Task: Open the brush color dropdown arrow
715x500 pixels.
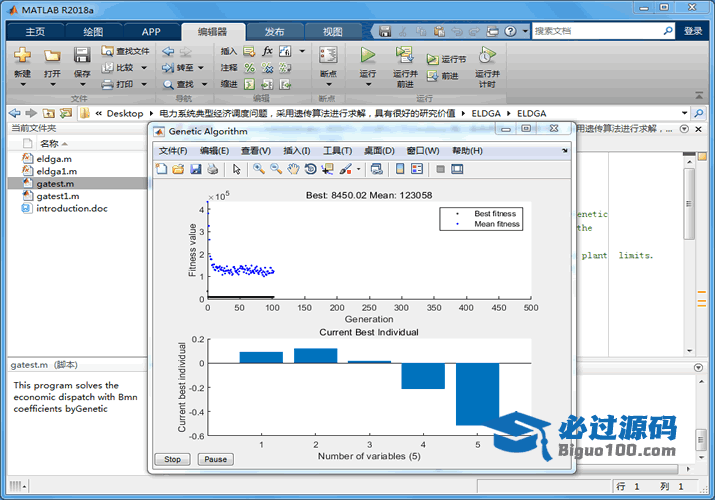Action: point(358,169)
